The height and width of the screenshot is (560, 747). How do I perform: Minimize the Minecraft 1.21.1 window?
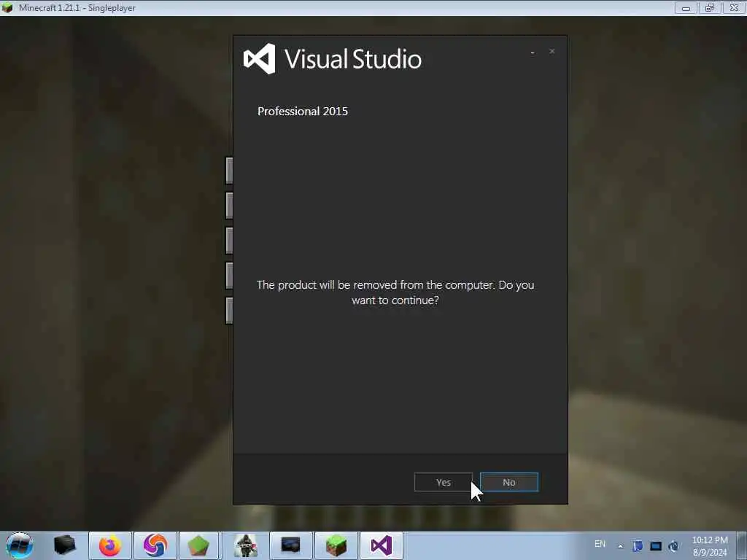coord(686,8)
